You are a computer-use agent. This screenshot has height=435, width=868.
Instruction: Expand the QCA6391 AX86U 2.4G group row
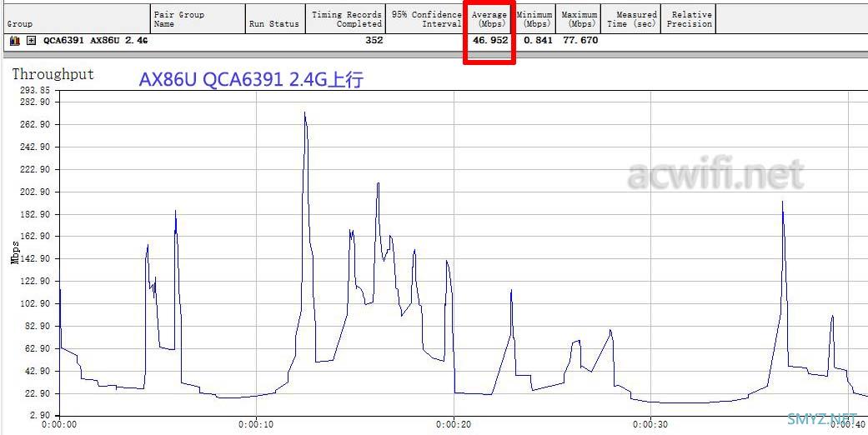(32, 40)
